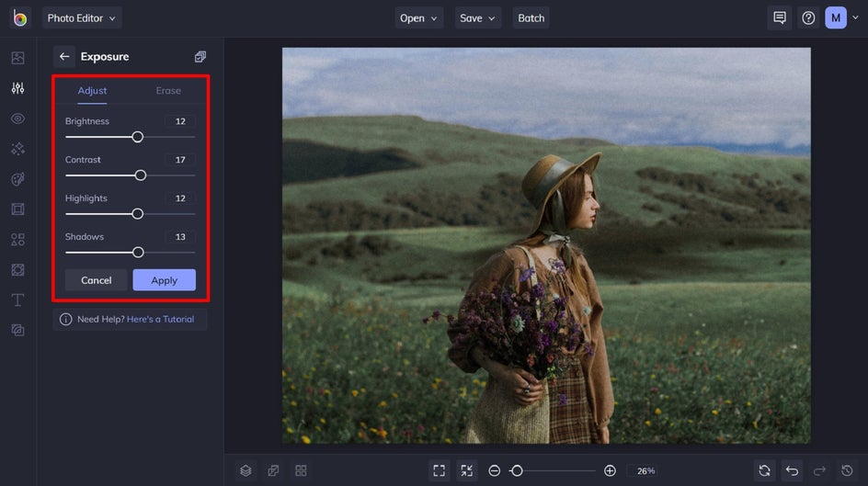
Task: Select the Edit adjustments sliders icon
Action: point(17,88)
